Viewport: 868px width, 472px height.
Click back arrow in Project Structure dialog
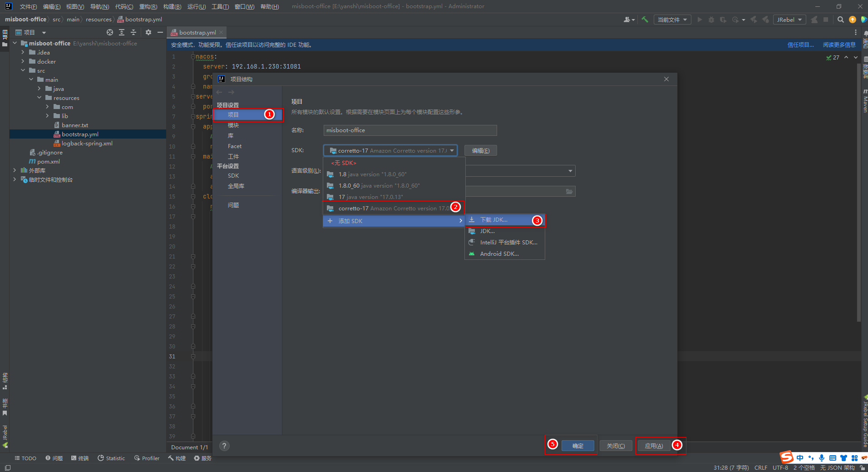219,92
